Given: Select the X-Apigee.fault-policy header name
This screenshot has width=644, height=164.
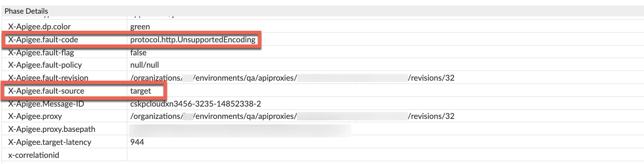Looking at the screenshot, I should pos(45,65).
